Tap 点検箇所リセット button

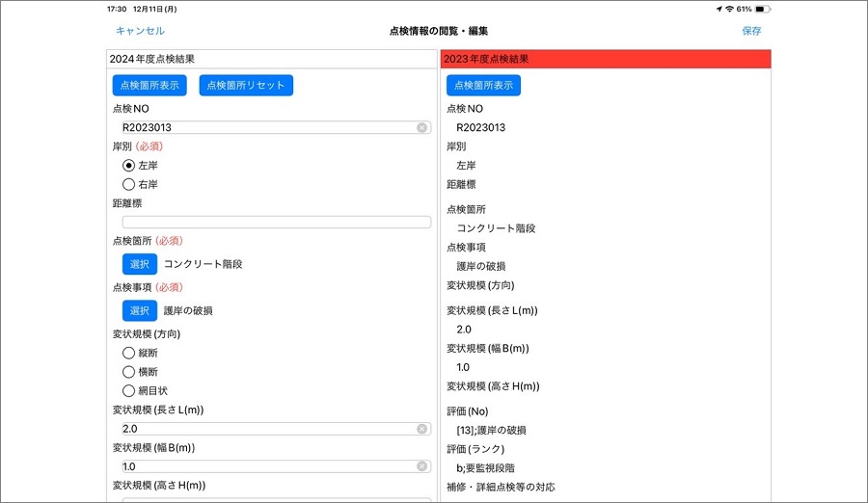pyautogui.click(x=246, y=85)
